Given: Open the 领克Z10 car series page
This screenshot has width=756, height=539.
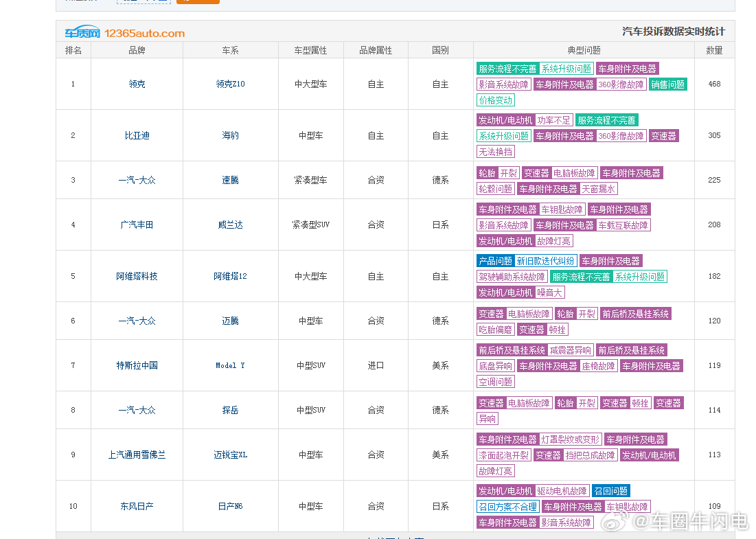Looking at the screenshot, I should 229,84.
